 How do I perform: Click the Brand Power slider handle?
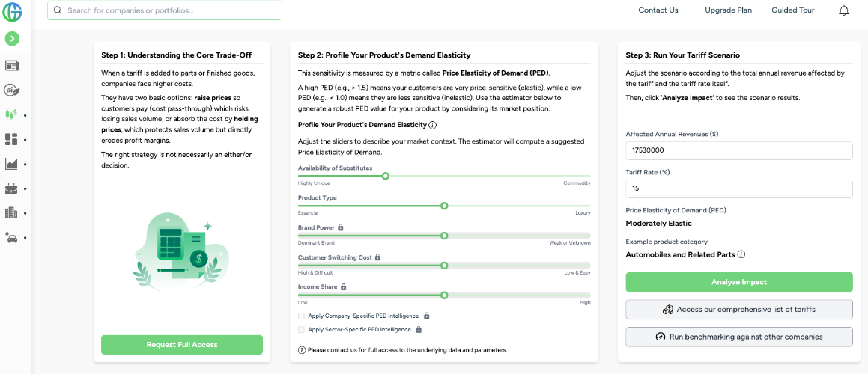(x=444, y=236)
